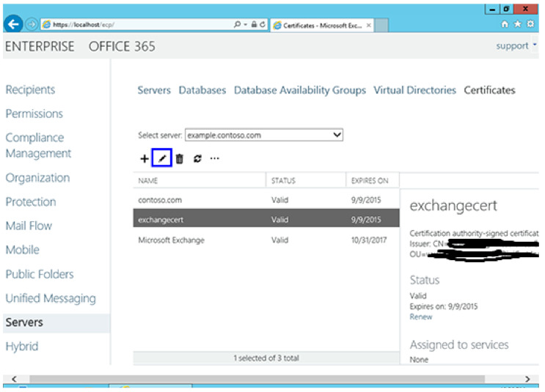Viewport: 545px width, 392px height.
Task: Click the horizontal scrollbar thumb
Action: click(257, 379)
